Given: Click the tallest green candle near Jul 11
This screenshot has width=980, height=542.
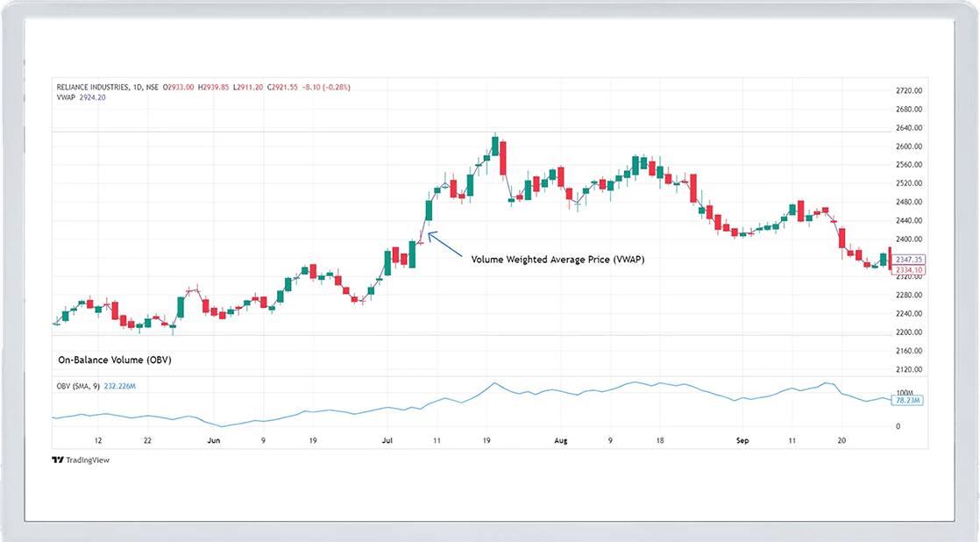Looking at the screenshot, I should [430, 210].
